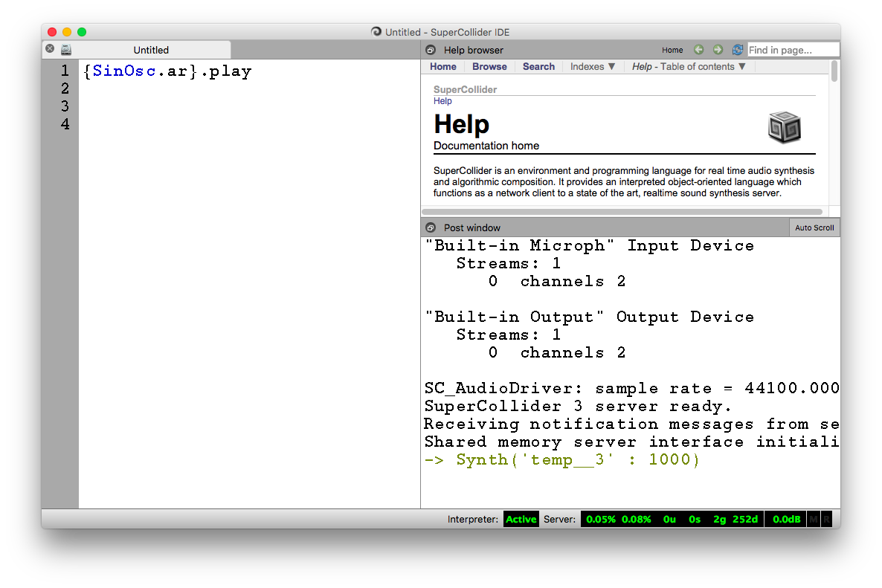Click the 'Help browser' panel title
The height and width of the screenshot is (588, 882).
pyautogui.click(x=473, y=50)
